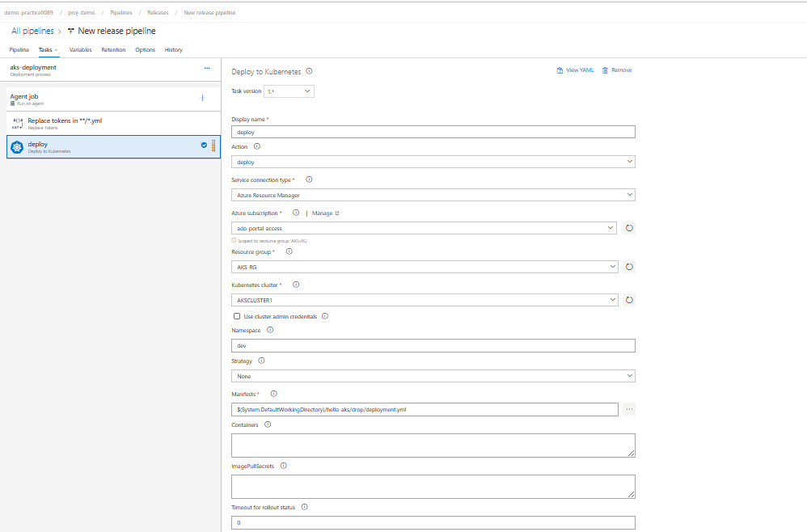Click the Timeout for rollout status field
This screenshot has height=532, width=807.
click(x=433, y=523)
